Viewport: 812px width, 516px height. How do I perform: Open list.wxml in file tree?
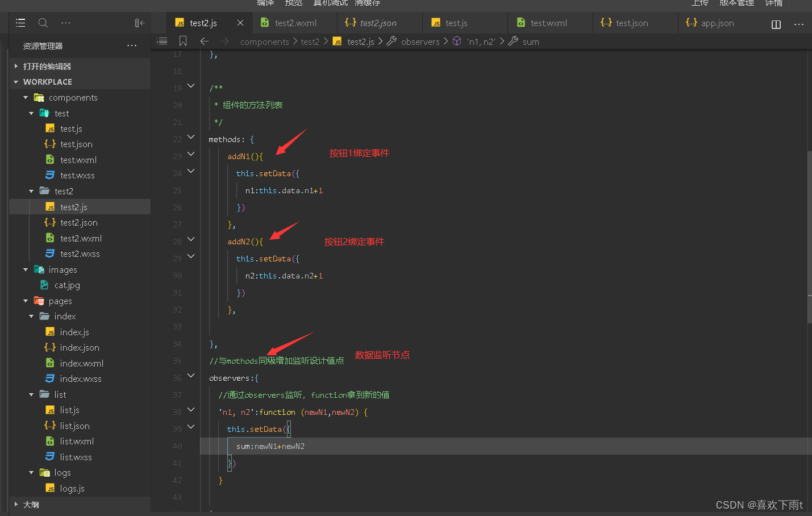click(80, 442)
